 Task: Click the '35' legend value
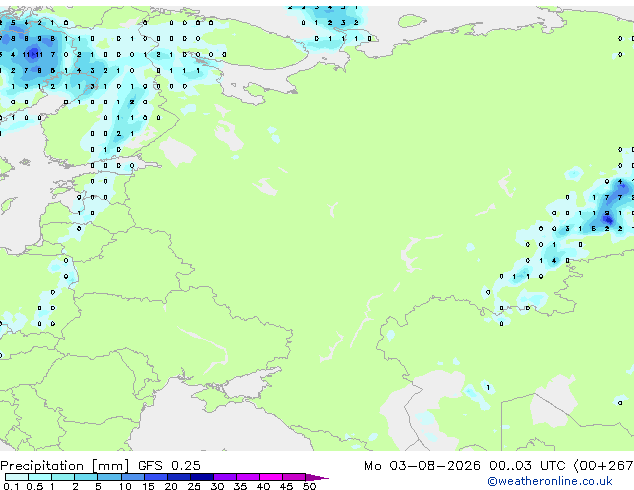[x=240, y=486]
